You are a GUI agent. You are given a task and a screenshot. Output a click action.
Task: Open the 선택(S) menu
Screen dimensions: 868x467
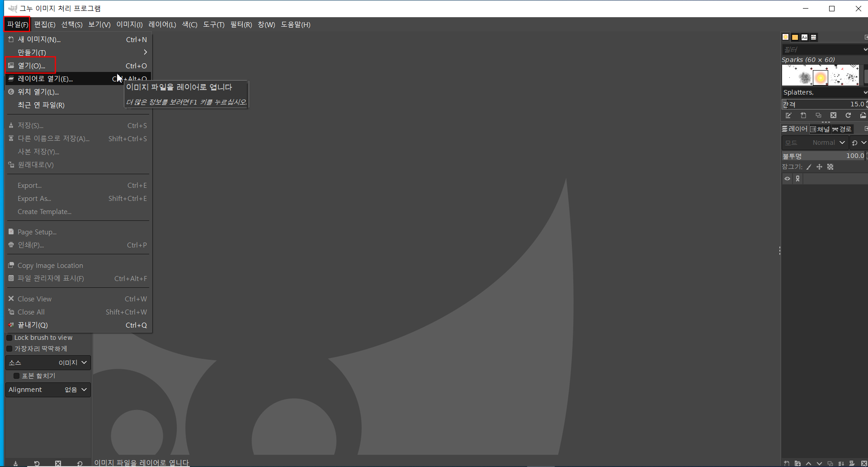(72, 24)
